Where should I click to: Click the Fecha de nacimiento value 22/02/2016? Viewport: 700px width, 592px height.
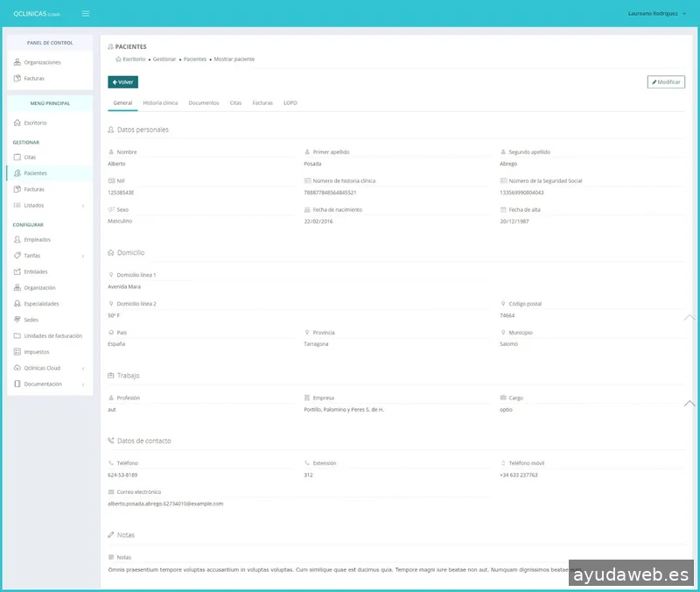click(x=318, y=222)
